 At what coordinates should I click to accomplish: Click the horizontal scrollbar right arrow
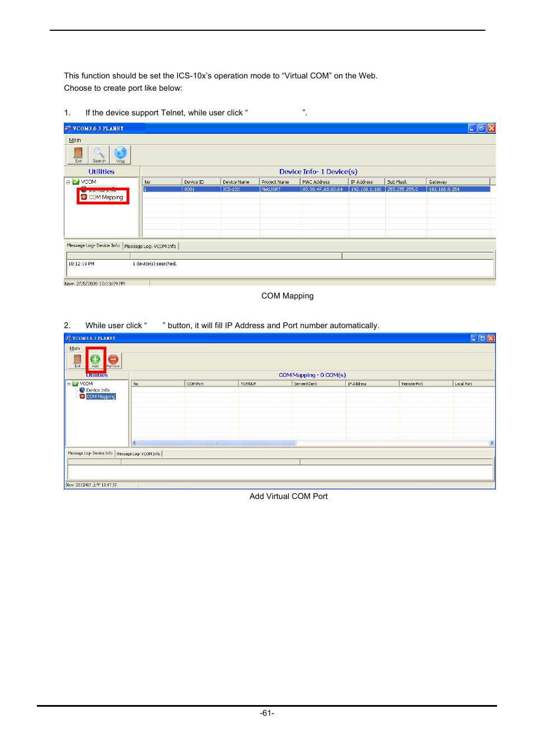click(492, 443)
